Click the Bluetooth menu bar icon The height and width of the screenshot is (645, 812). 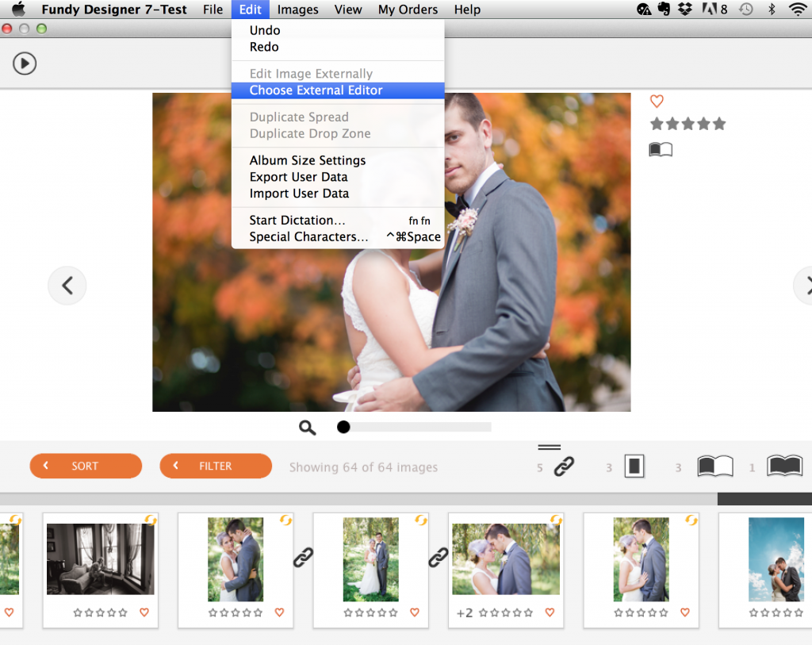click(772, 9)
